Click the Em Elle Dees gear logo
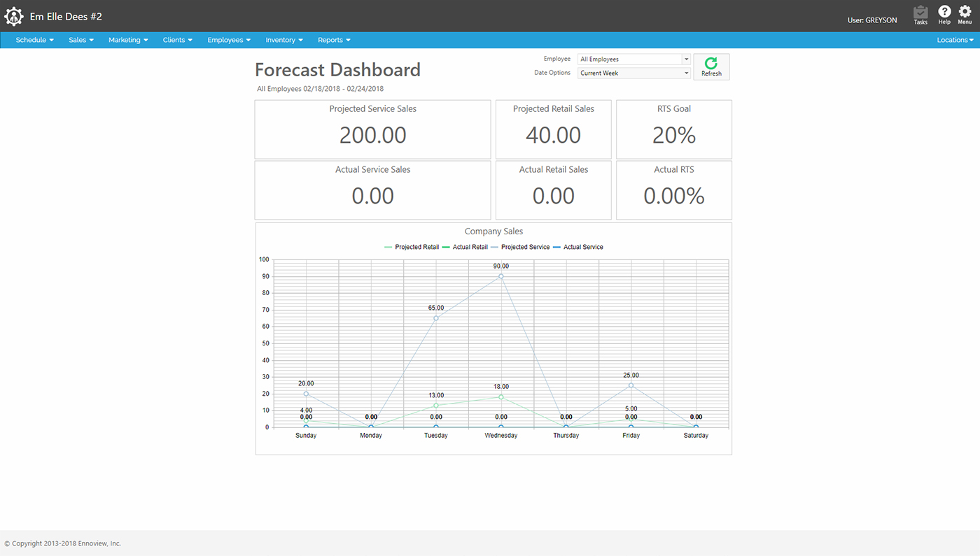Image resolution: width=980 pixels, height=556 pixels. (14, 16)
